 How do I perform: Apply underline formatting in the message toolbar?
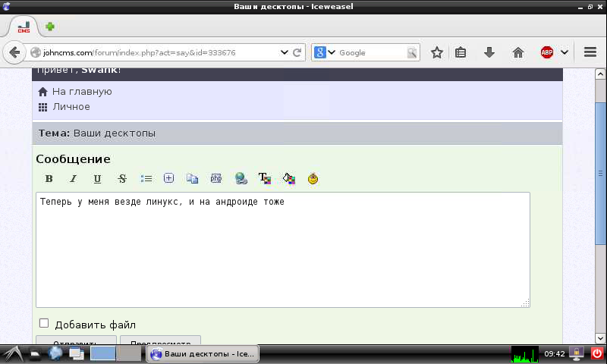[97, 179]
